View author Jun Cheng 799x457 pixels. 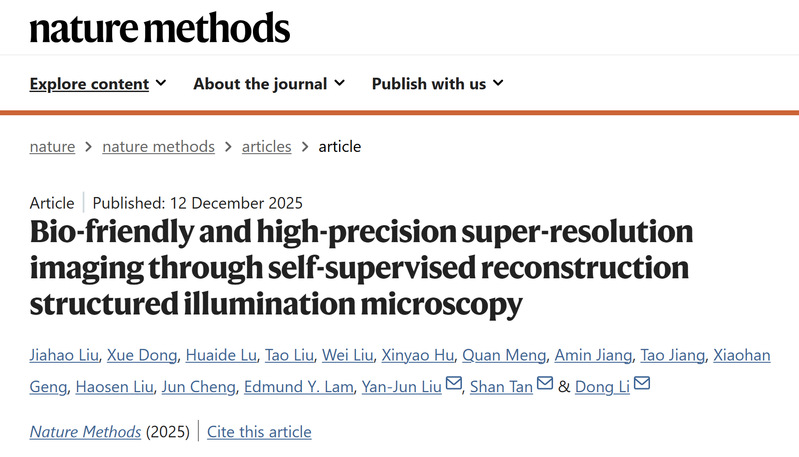pyautogui.click(x=201, y=387)
